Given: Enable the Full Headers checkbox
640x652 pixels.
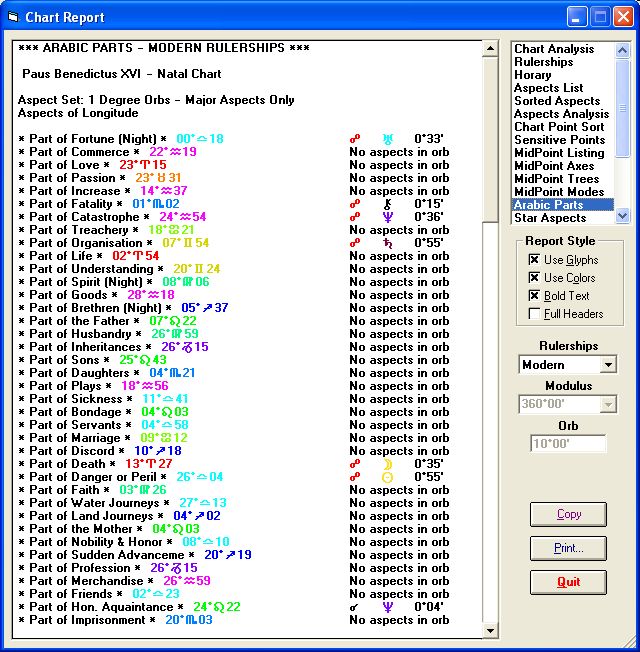Looking at the screenshot, I should [x=535, y=314].
